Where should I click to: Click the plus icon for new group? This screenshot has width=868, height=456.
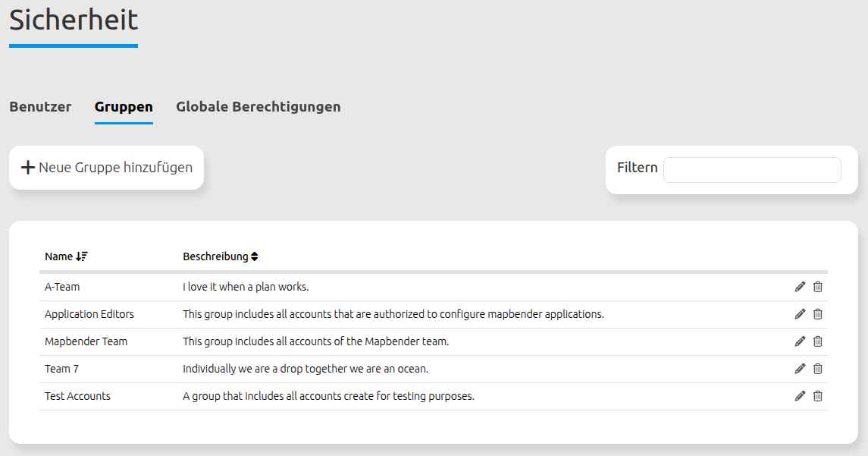[x=28, y=168]
